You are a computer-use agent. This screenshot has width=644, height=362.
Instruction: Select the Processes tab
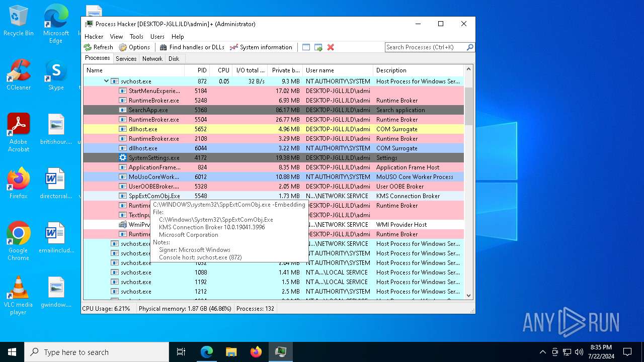point(97,58)
